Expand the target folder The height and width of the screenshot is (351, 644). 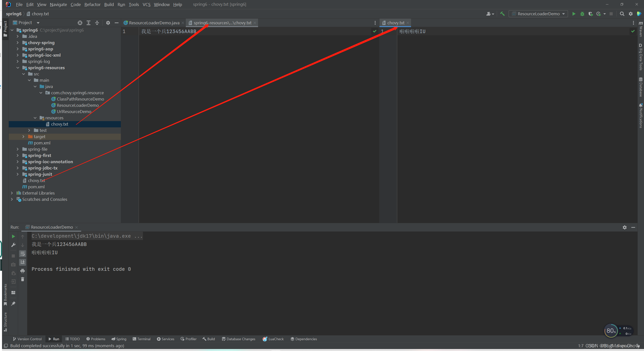23,137
